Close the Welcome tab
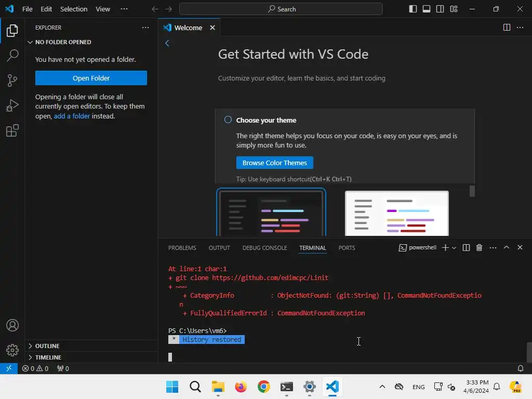This screenshot has height=399, width=532. coord(212,28)
